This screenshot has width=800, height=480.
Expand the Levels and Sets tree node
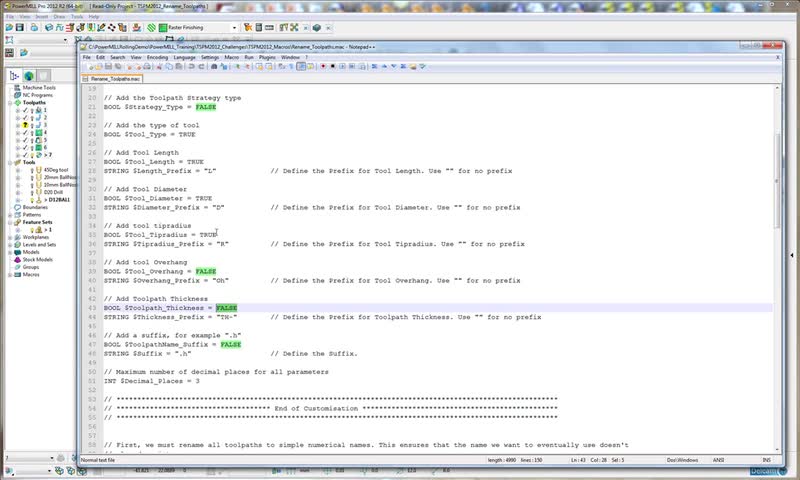click(x=10, y=245)
